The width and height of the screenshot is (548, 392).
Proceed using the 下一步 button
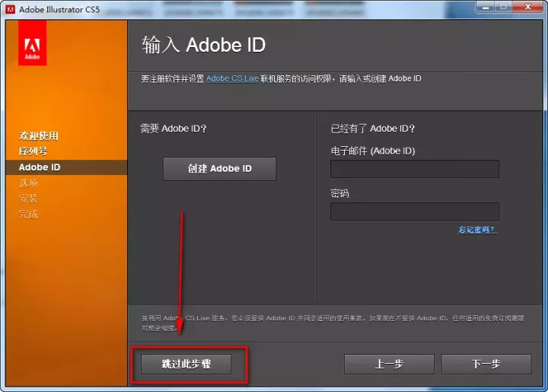tap(486, 365)
